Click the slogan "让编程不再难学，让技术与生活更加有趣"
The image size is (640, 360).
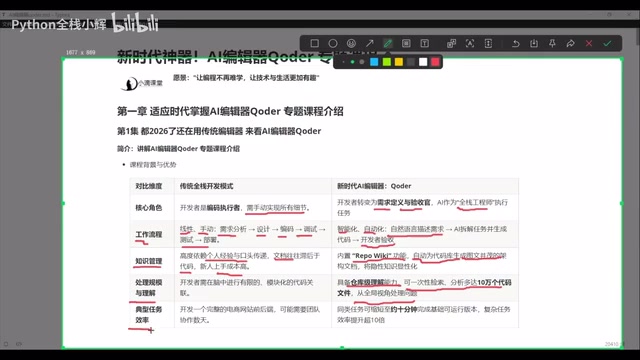point(256,78)
